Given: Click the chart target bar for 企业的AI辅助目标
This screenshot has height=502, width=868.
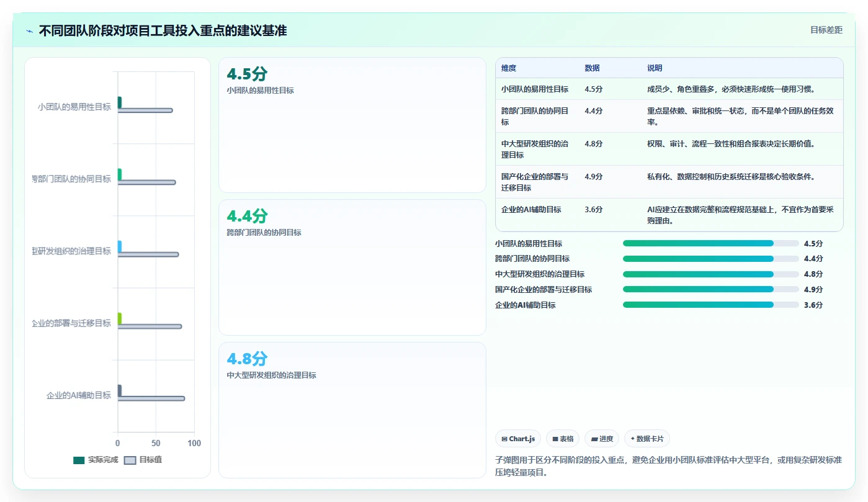Looking at the screenshot, I should tap(151, 398).
